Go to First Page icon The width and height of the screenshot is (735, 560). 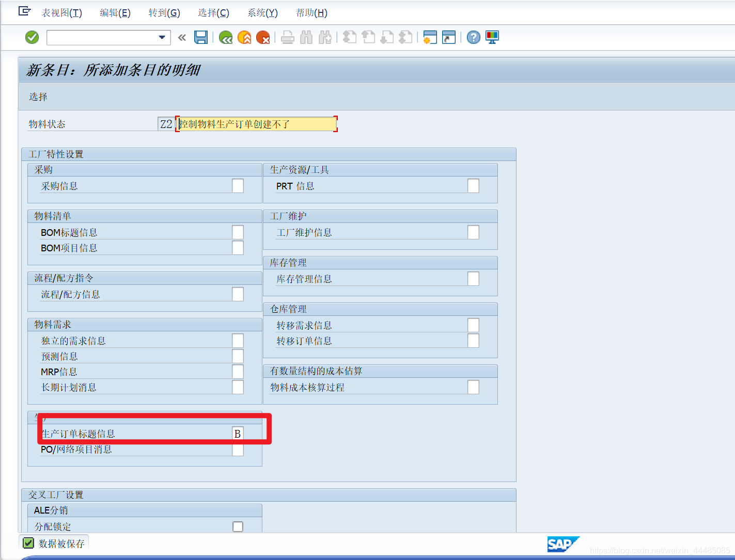click(x=350, y=37)
